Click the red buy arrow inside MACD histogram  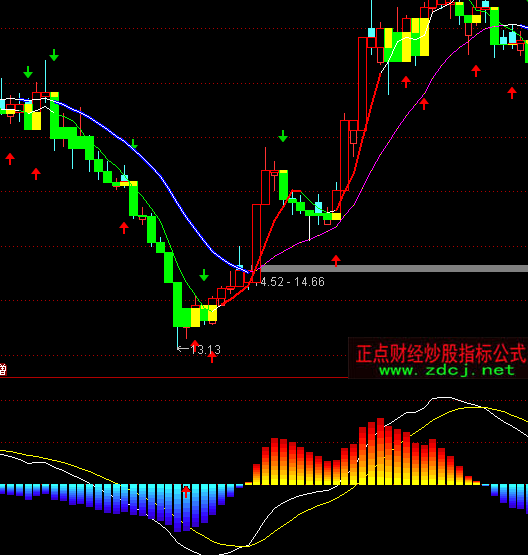186,492
